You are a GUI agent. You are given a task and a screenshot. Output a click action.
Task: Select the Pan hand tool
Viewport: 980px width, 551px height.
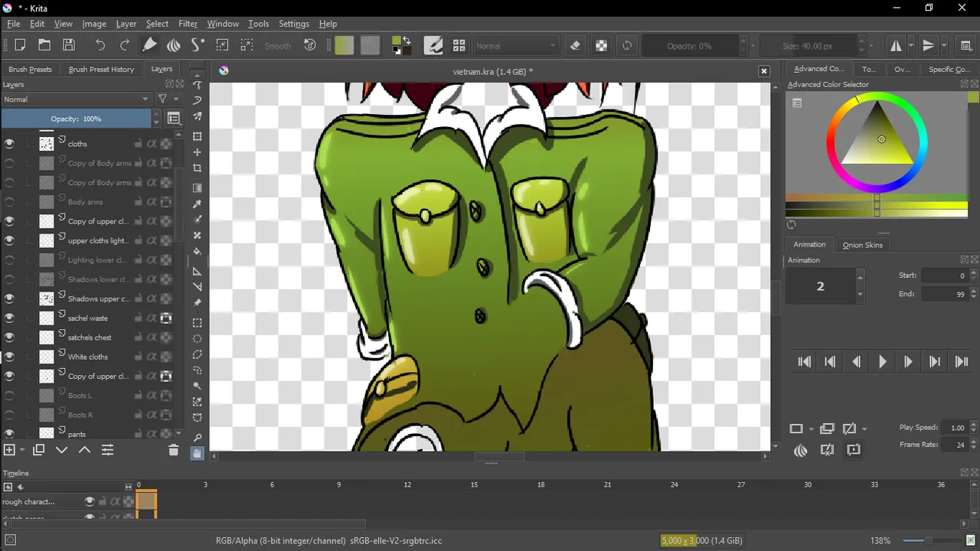[198, 453]
